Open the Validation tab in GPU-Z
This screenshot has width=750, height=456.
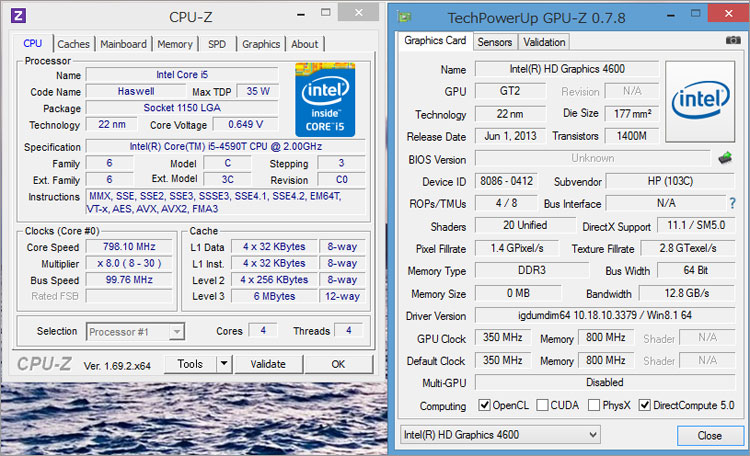[x=544, y=42]
